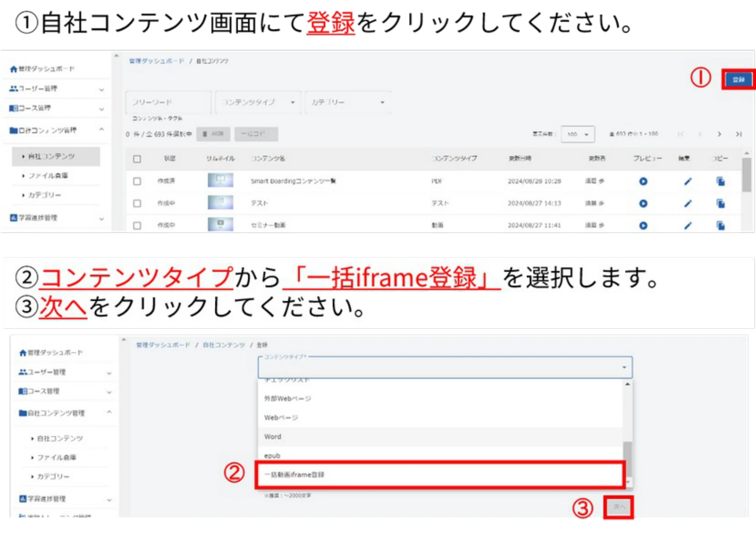This screenshot has height=535, width=756.
Task: Open the editor for the セミナー動画 row
Action: (x=688, y=225)
